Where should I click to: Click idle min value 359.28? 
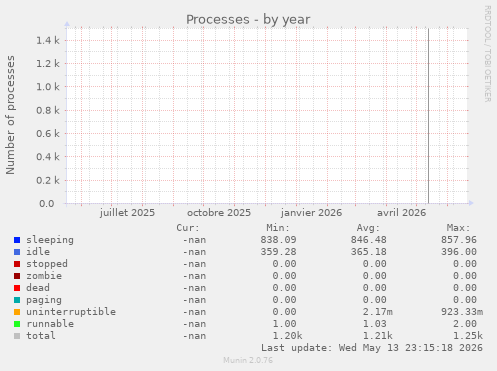278,252
